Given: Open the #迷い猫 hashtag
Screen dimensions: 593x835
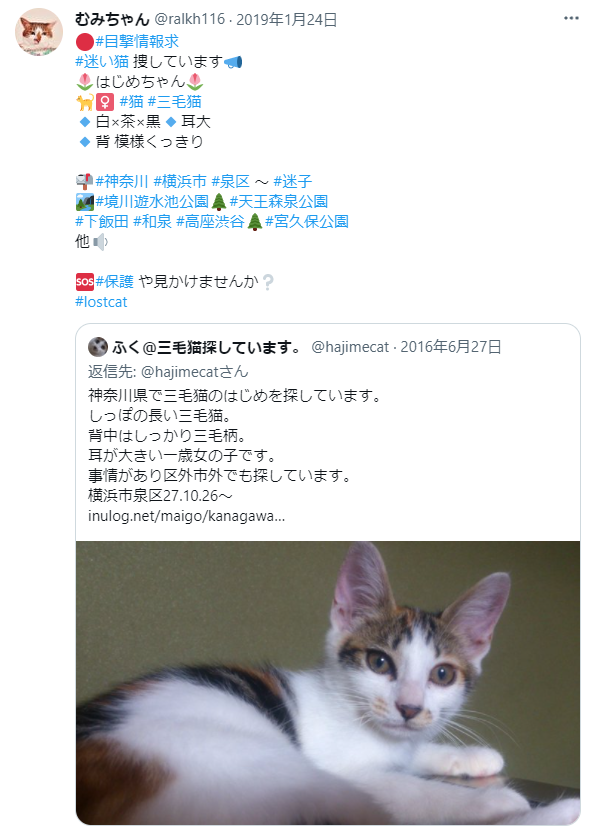Looking at the screenshot, I should (x=102, y=62).
